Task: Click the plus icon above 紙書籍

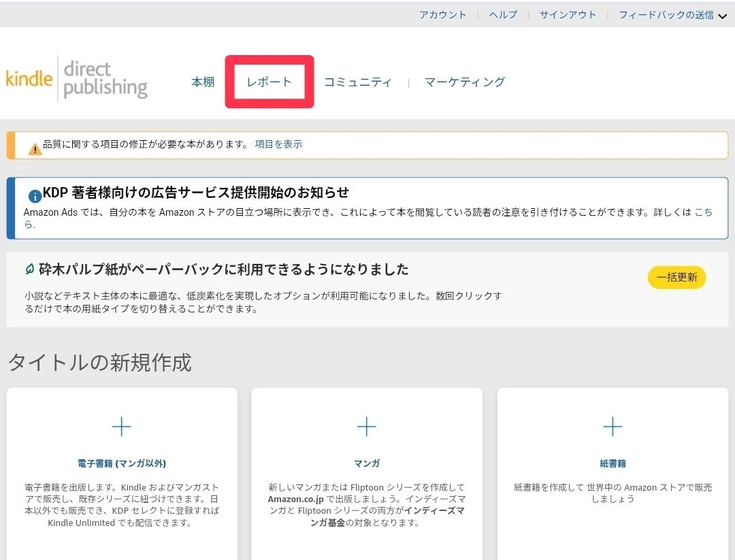Action: click(612, 427)
